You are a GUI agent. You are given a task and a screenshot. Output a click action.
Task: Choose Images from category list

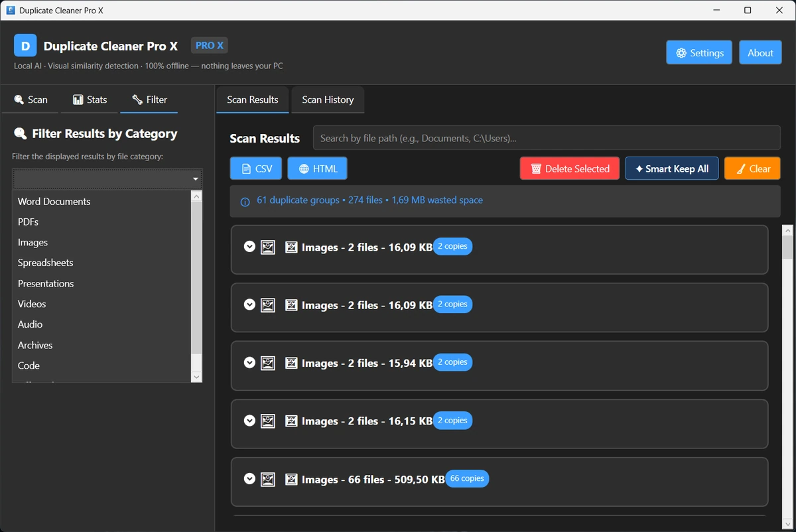pos(101,242)
